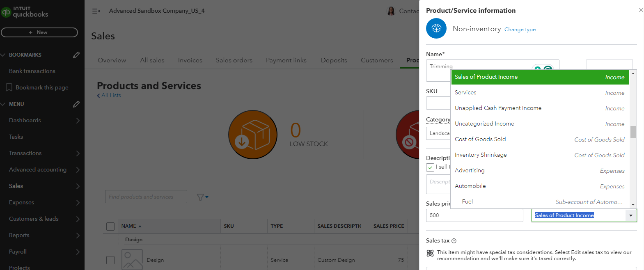Viewport: 644px width, 270px height.
Task: Open the income account dropdown arrow
Action: [631, 215]
